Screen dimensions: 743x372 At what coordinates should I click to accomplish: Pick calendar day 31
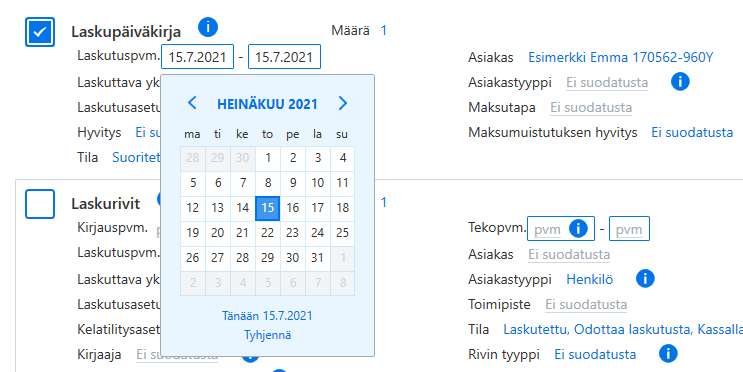click(317, 258)
